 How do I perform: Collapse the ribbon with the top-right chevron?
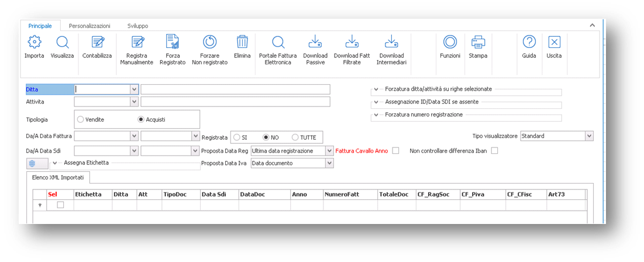593,26
